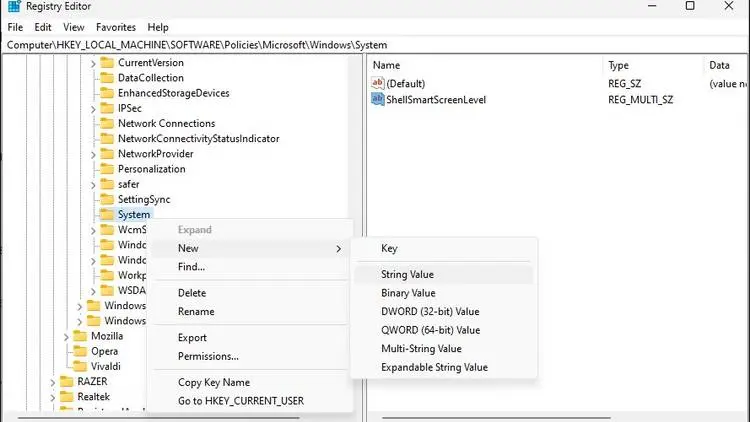Viewport: 750px width, 422px height.
Task: Select the SettingSync folder icon
Action: pos(107,200)
